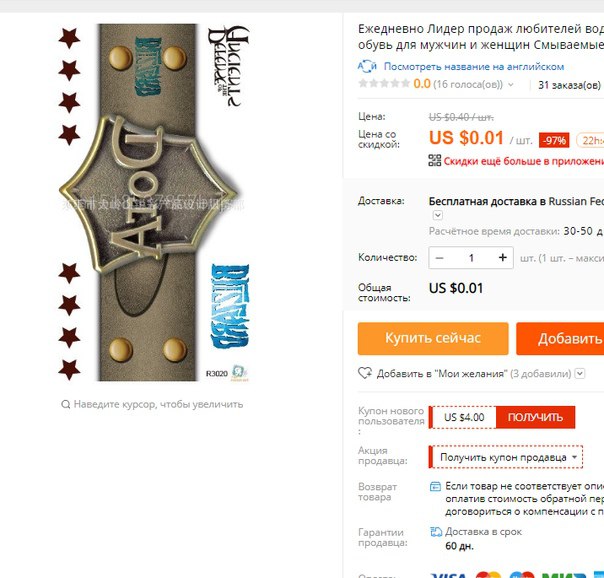This screenshot has height=578, width=604.
Task: Click the DotA product image
Action: click(x=154, y=202)
